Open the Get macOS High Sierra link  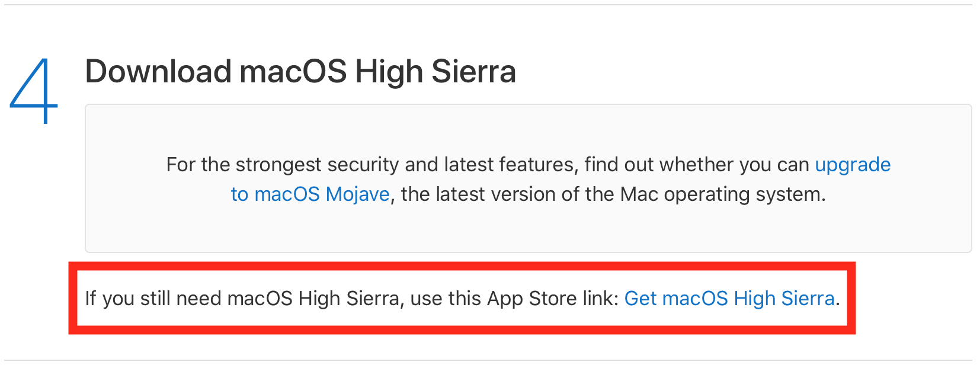pos(729,298)
